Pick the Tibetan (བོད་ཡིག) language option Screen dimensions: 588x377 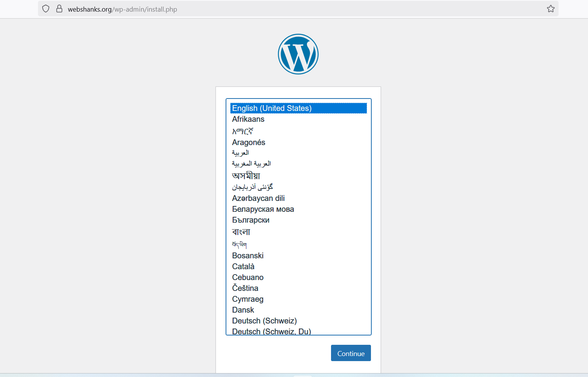[298, 244]
